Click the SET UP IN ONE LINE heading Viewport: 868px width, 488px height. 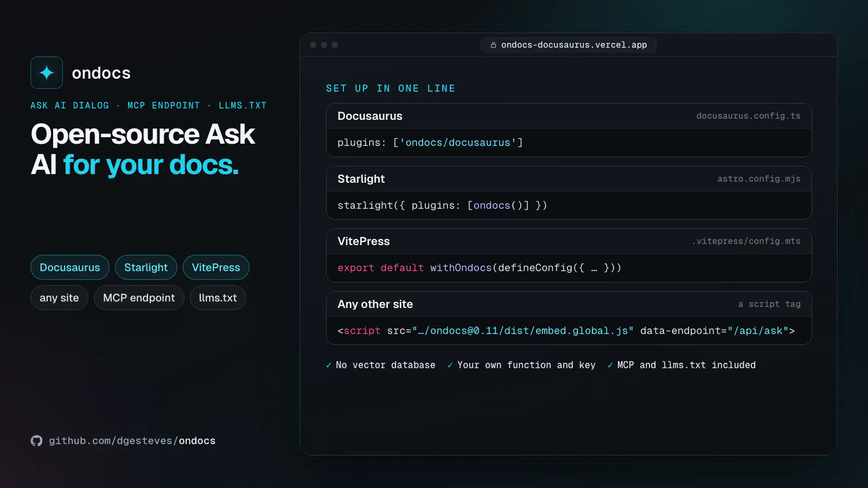point(391,88)
